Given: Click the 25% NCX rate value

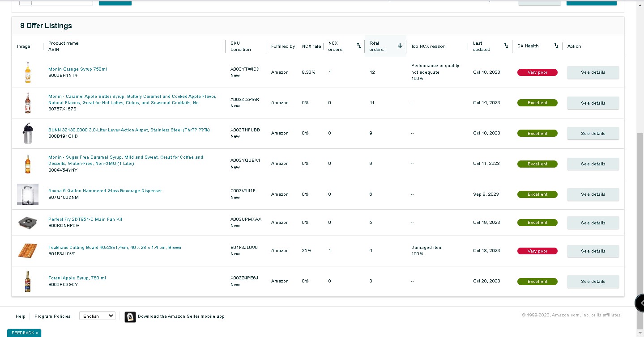Looking at the screenshot, I should tap(307, 251).
